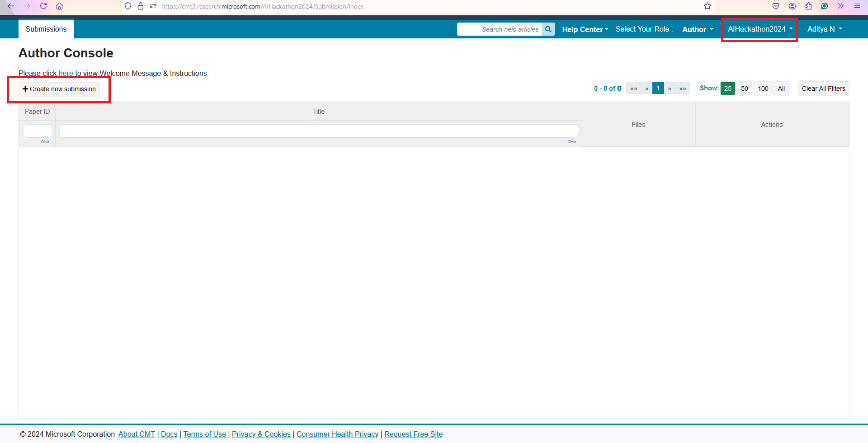Click the magnifier search help button
Viewport: 868px width, 443px height.
pos(548,29)
